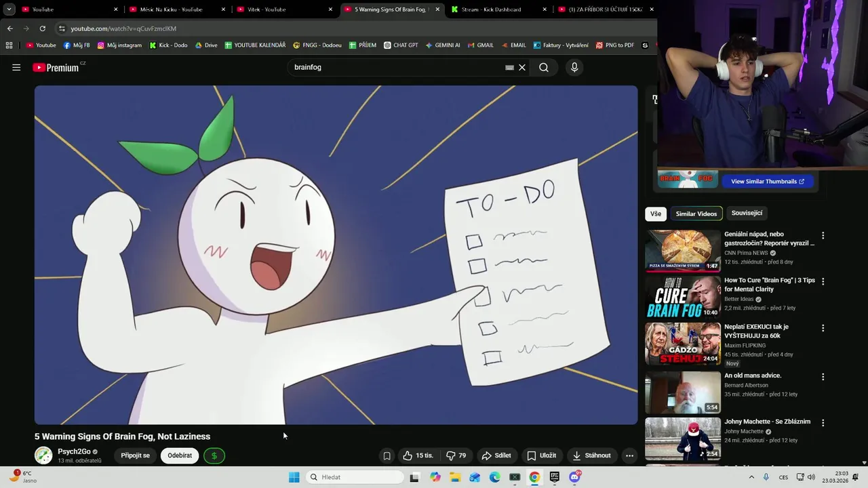
Task: Open the CHAT GPT bookmark
Action: 401,45
